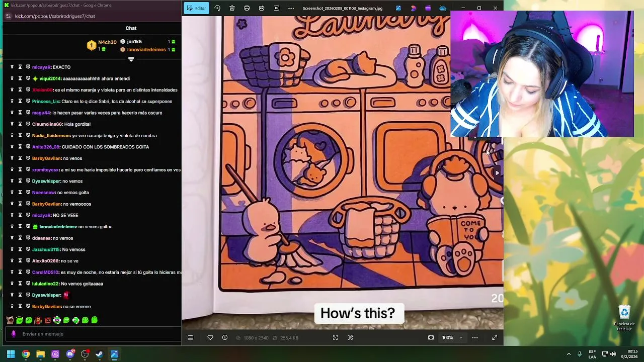Insert the red angry face emote
The width and height of the screenshot is (644, 362).
pos(48,320)
